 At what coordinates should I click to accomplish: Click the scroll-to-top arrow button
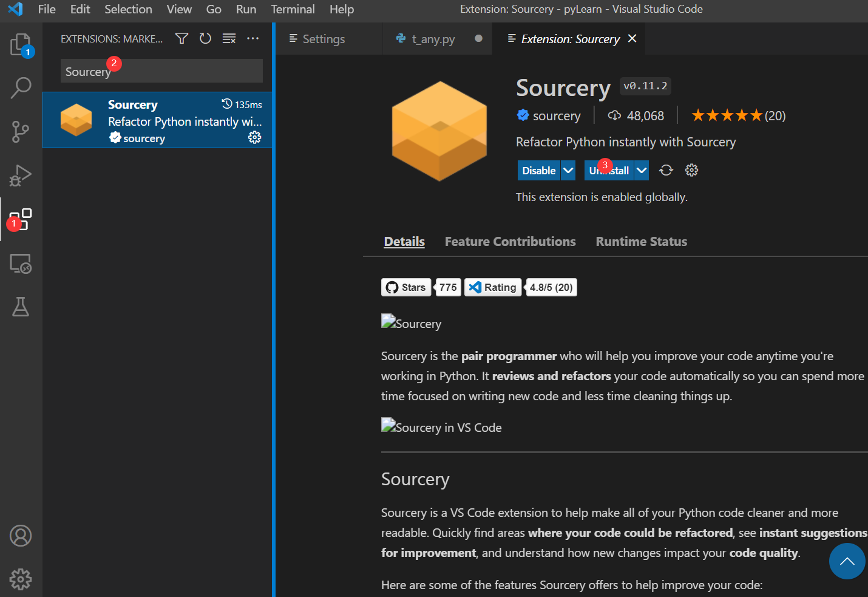pos(847,561)
